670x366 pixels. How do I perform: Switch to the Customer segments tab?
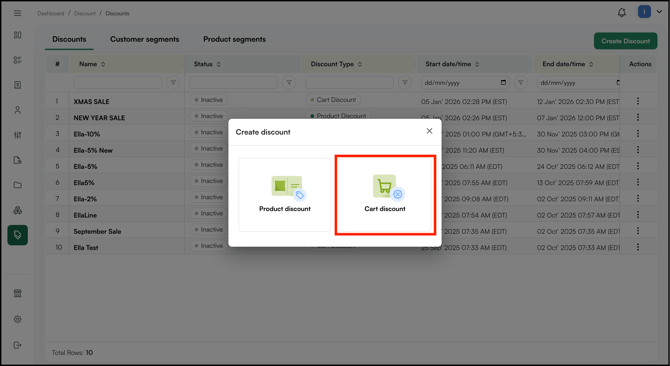[x=144, y=39]
